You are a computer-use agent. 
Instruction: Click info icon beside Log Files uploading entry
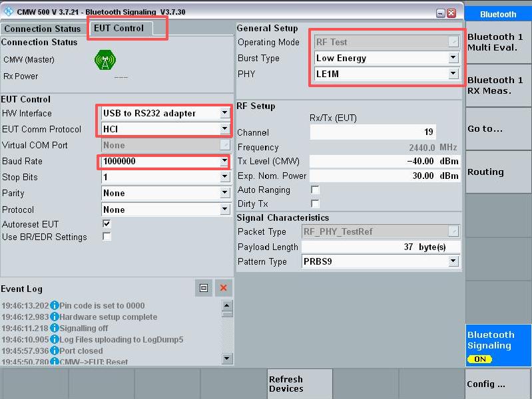(55, 339)
